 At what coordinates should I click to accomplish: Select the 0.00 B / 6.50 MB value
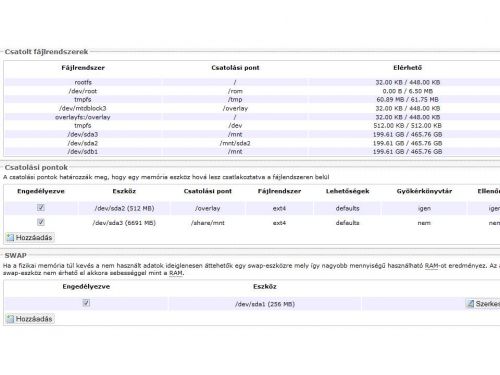coord(407,91)
